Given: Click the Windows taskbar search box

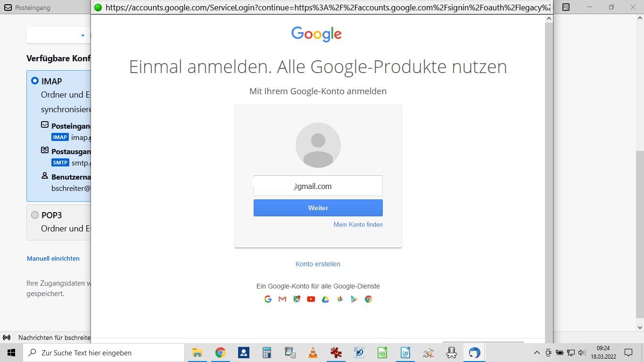Looking at the screenshot, I should 104,353.
